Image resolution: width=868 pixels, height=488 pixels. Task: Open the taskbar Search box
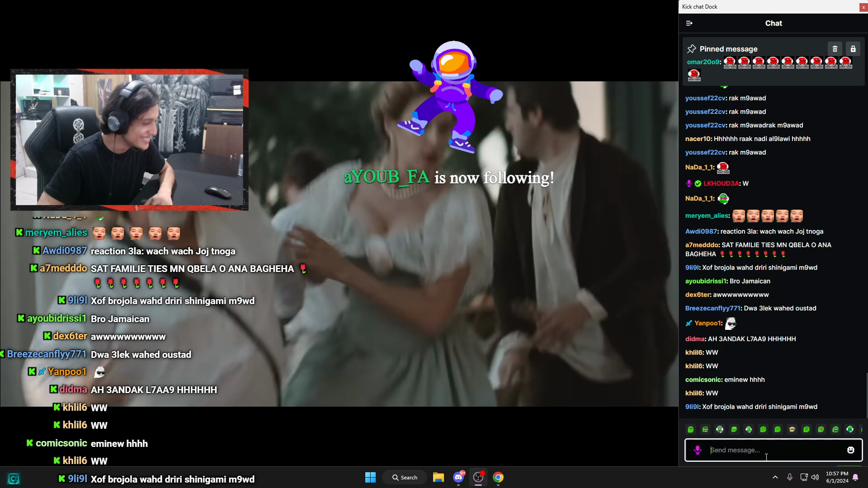tap(405, 477)
